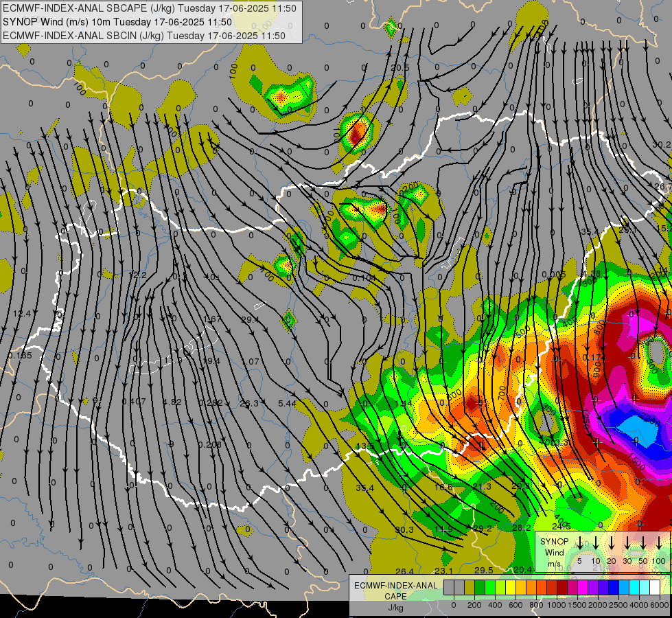Click the 'J/kg' unit label in legend
Viewport: 672px width, 618px height.
point(395,608)
